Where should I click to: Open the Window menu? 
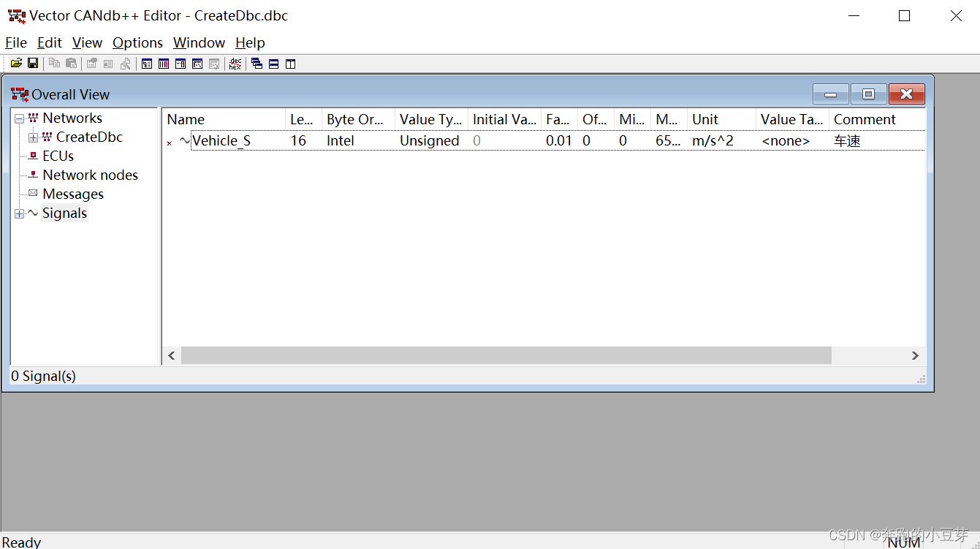(199, 42)
